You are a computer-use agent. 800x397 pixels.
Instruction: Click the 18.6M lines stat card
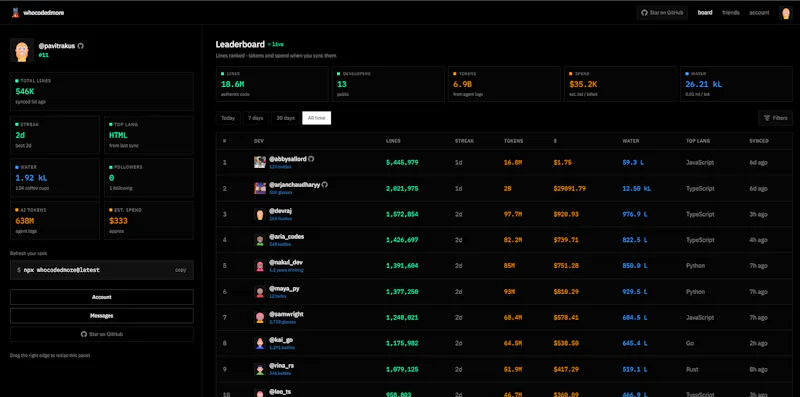click(x=272, y=84)
